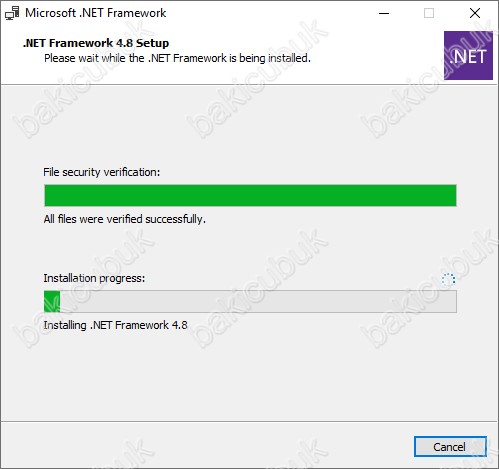
Task: Click the empty gray portion of installation bar
Action: click(258, 301)
